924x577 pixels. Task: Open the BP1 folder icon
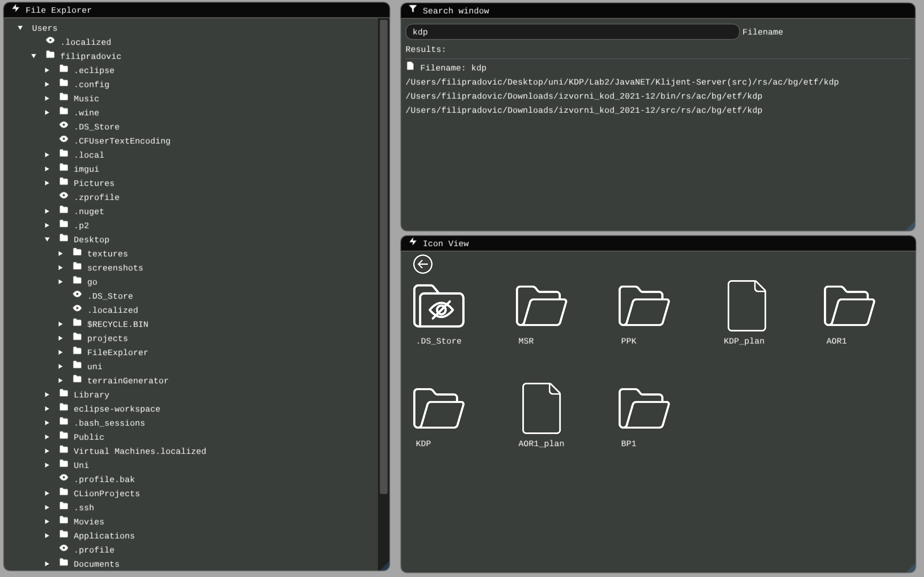644,409
